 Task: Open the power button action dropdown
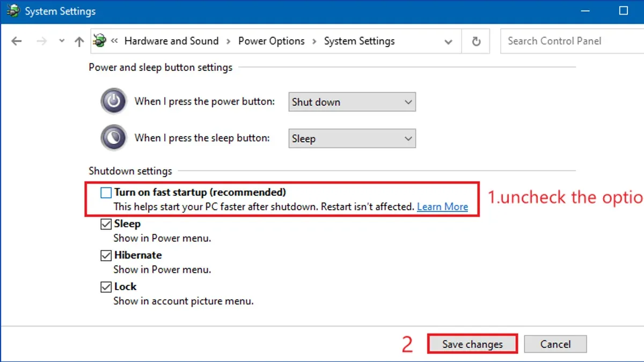pyautogui.click(x=352, y=102)
